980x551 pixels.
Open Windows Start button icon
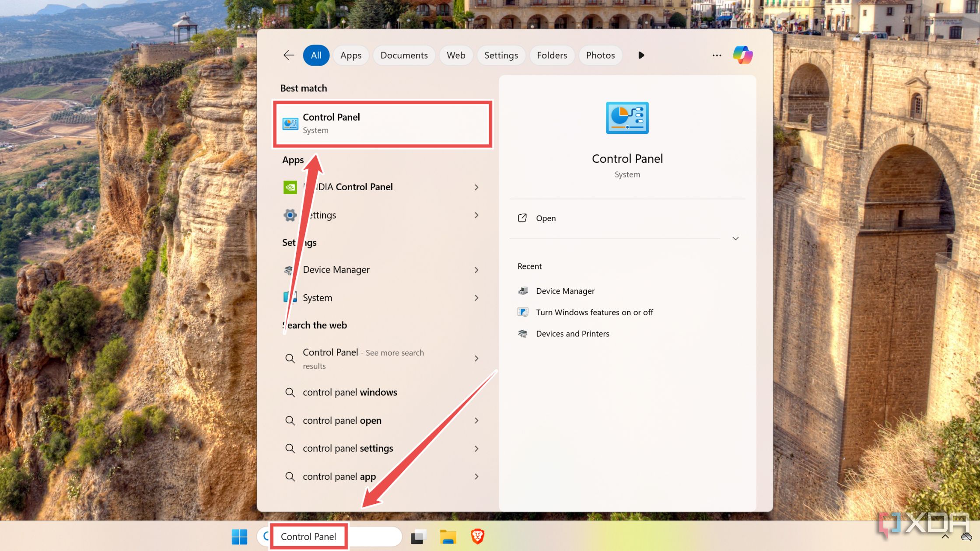click(x=240, y=536)
